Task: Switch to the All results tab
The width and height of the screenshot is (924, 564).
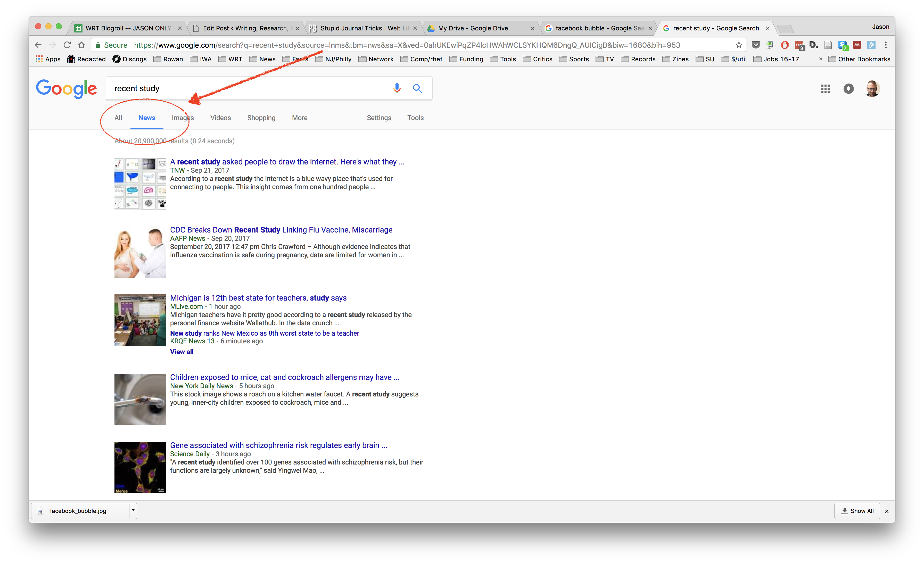Action: (x=118, y=118)
